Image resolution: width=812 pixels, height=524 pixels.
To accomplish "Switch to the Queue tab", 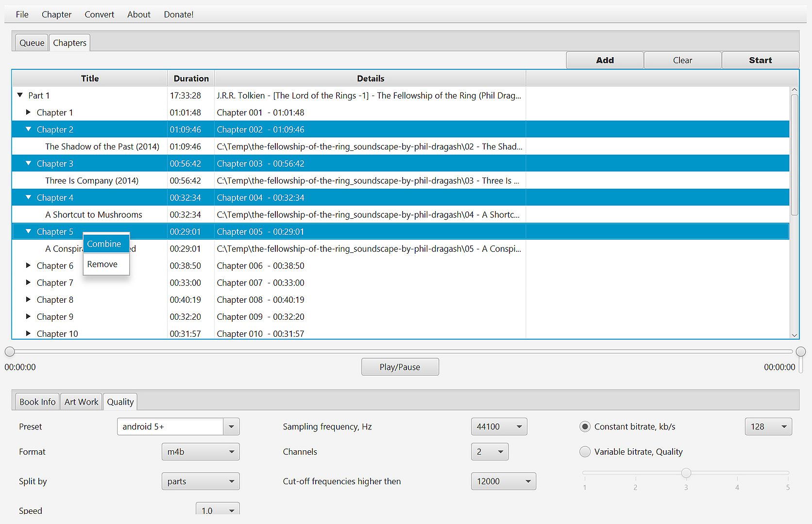I will pos(32,43).
